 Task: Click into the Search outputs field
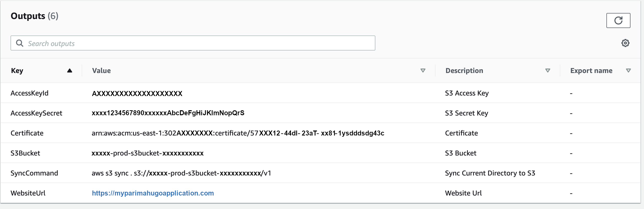coord(175,43)
